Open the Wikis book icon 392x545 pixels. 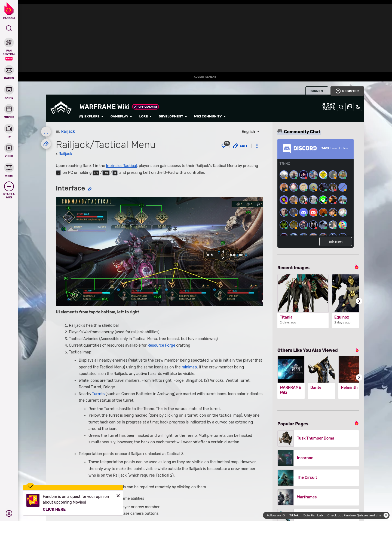pos(9,167)
